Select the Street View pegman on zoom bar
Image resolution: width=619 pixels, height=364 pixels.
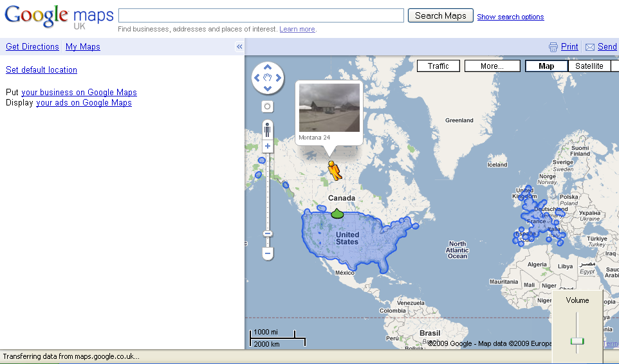click(x=268, y=129)
